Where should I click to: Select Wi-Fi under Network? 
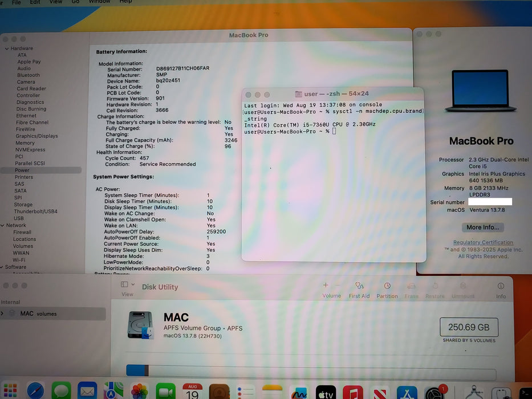19,260
